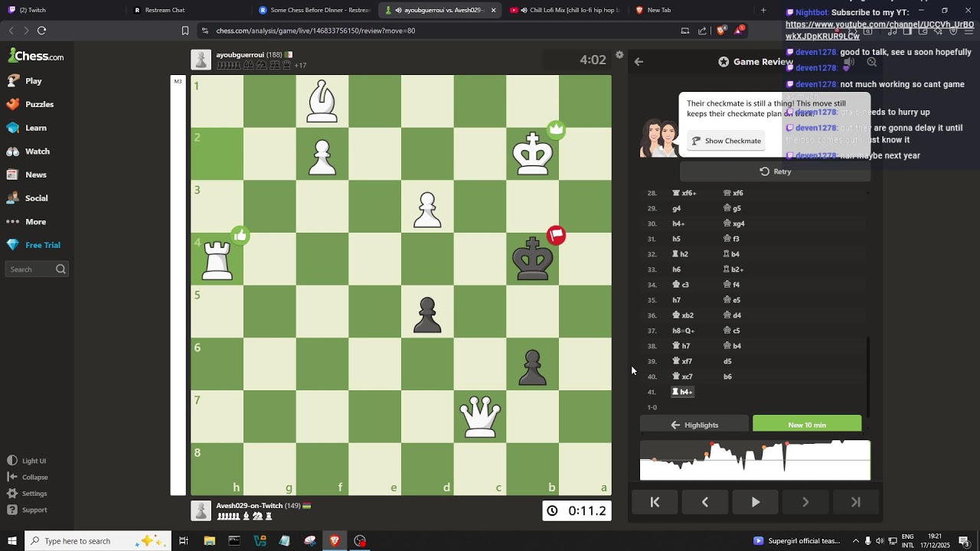
Task: Click the evaluation graph
Action: point(755,460)
